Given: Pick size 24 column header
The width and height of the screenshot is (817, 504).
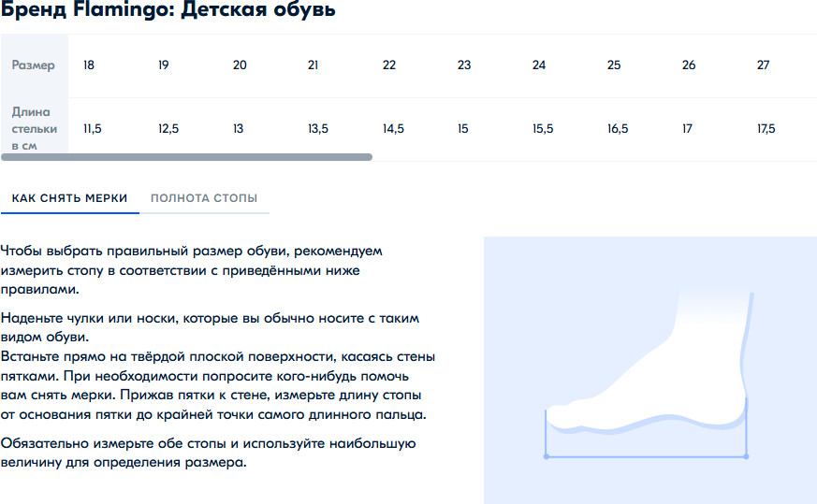Looking at the screenshot, I should pos(539,65).
